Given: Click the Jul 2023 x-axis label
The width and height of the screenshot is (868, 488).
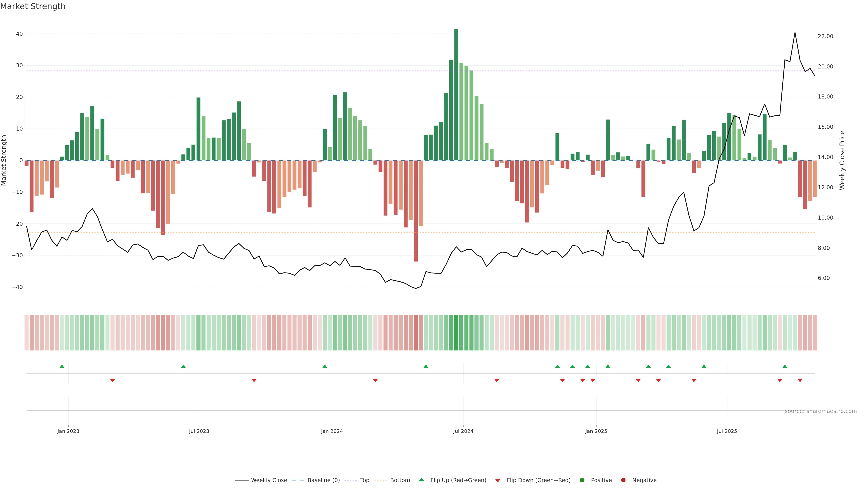Looking at the screenshot, I should 199,431.
